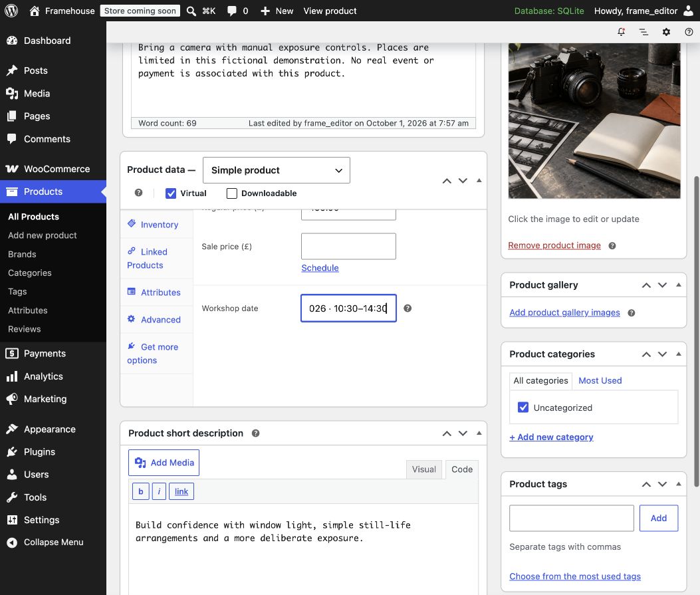Move Product data panel down
Image resolution: width=700 pixels, height=595 pixels.
coord(463,181)
